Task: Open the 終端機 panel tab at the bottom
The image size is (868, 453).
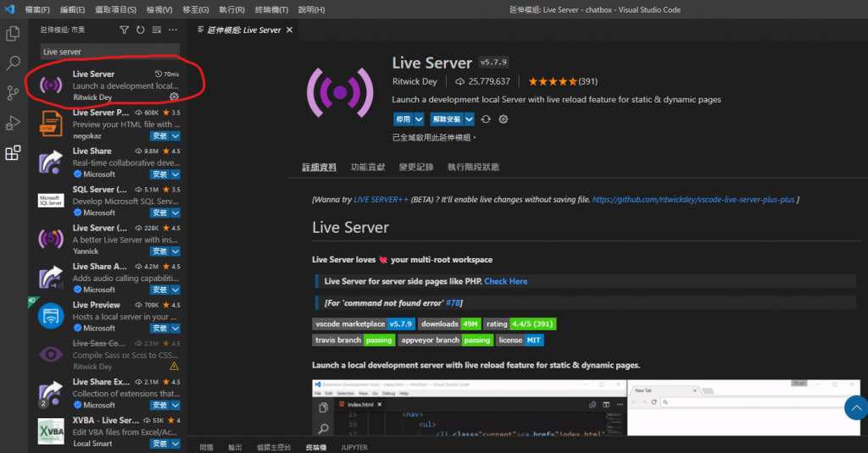Action: pos(316,447)
